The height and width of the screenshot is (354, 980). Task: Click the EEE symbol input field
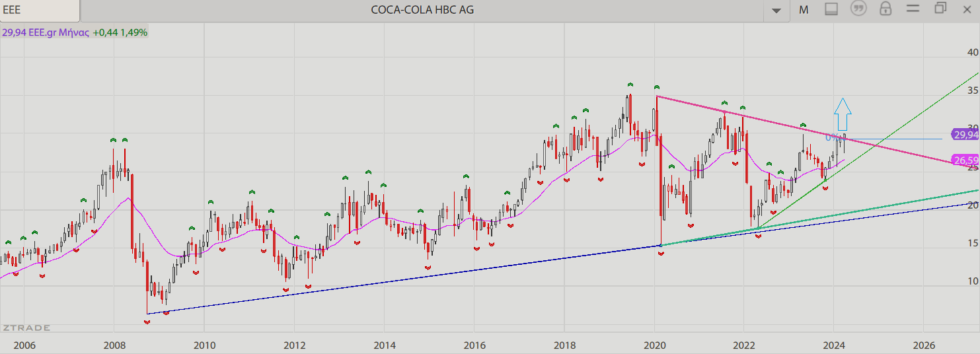40,11
